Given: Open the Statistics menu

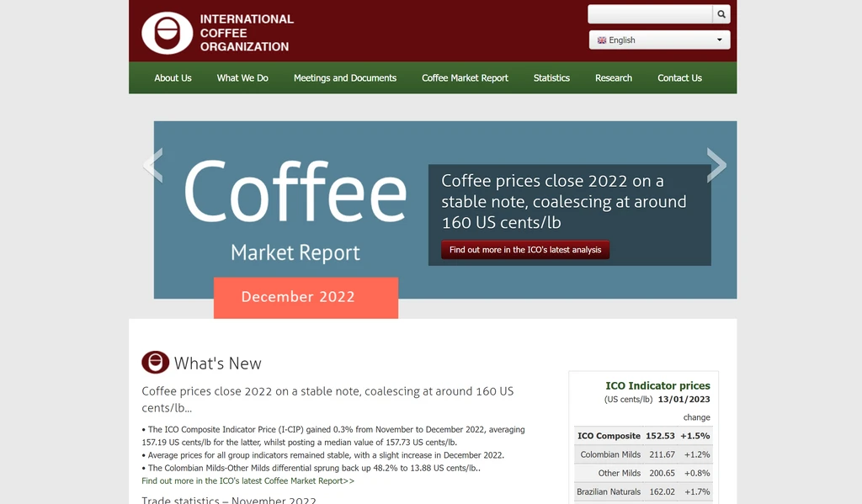Looking at the screenshot, I should point(551,78).
